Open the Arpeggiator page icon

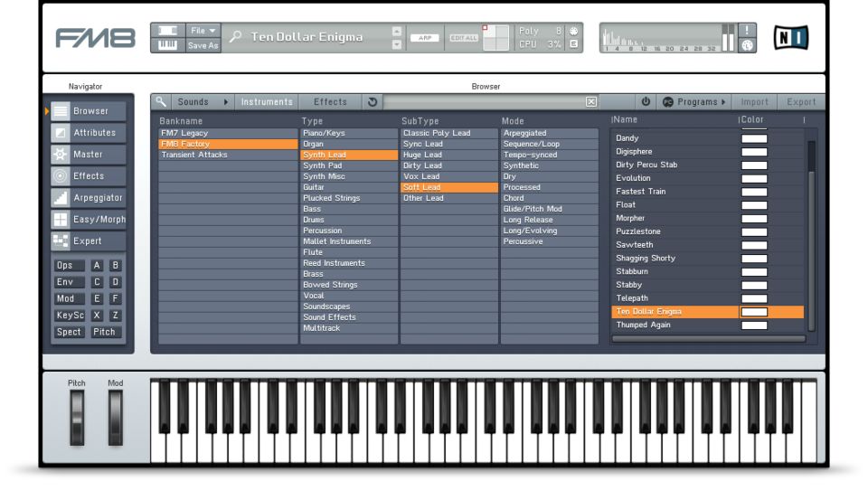point(61,198)
